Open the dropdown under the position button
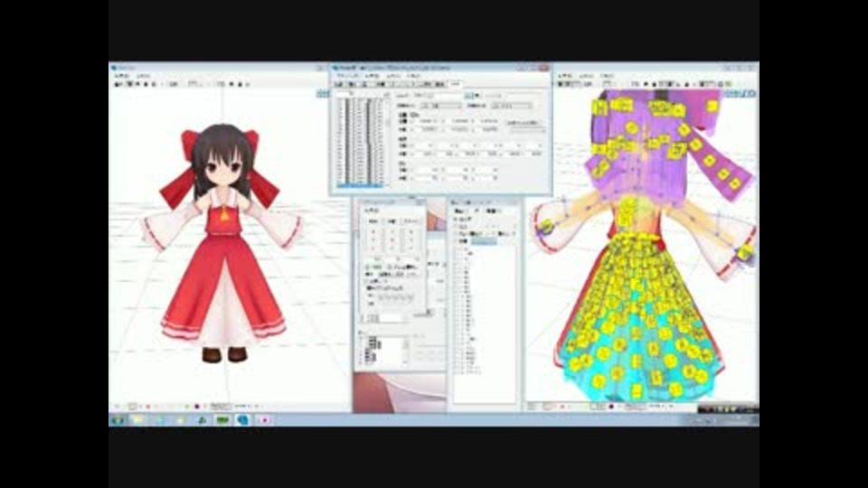 pyautogui.click(x=527, y=130)
